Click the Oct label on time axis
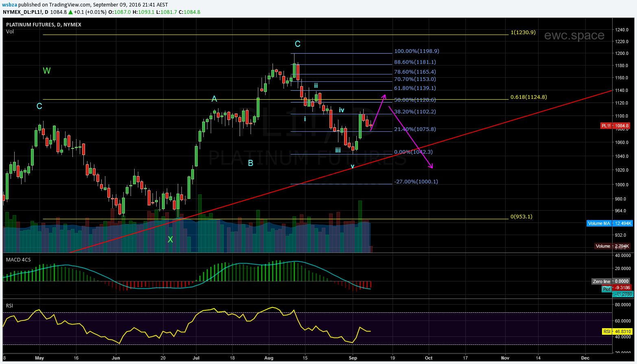This screenshot has height=364, width=637. 428,358
